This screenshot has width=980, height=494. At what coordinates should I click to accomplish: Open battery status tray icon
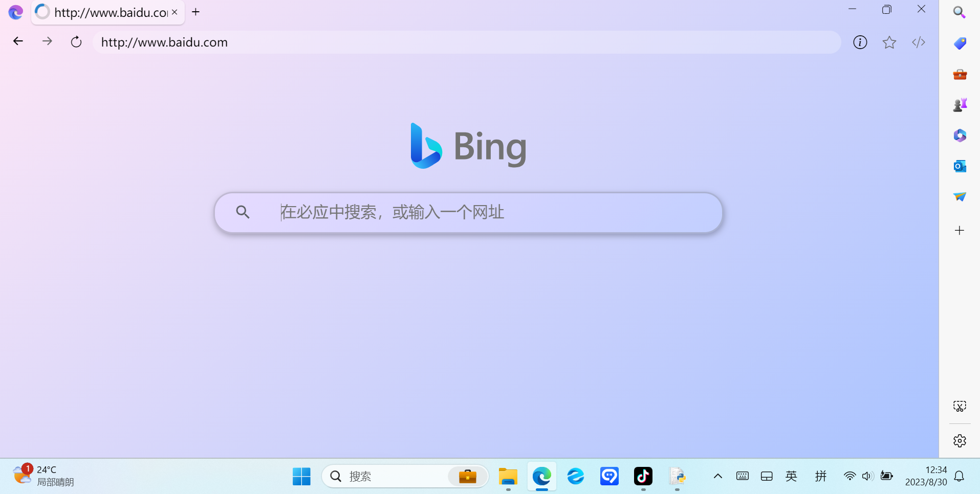[887, 476]
